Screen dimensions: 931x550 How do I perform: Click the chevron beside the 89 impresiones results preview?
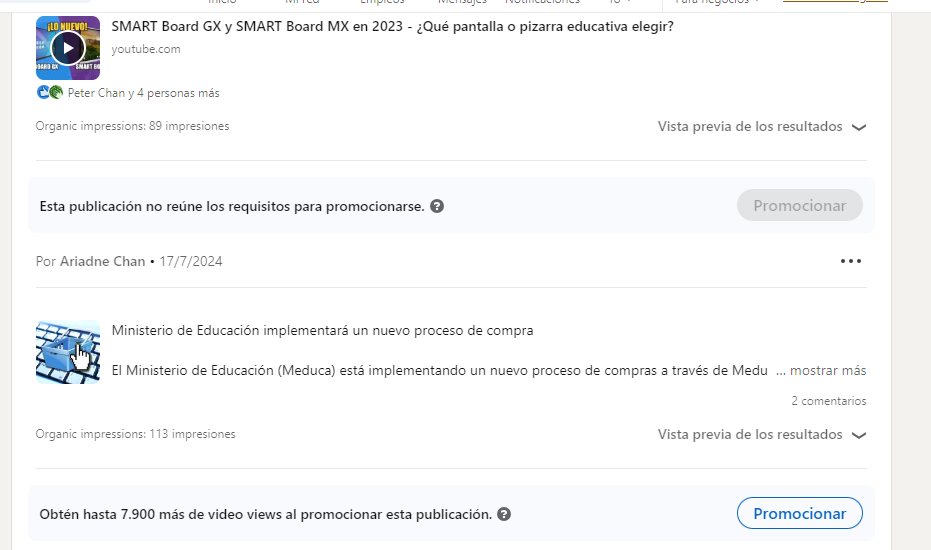pyautogui.click(x=859, y=127)
